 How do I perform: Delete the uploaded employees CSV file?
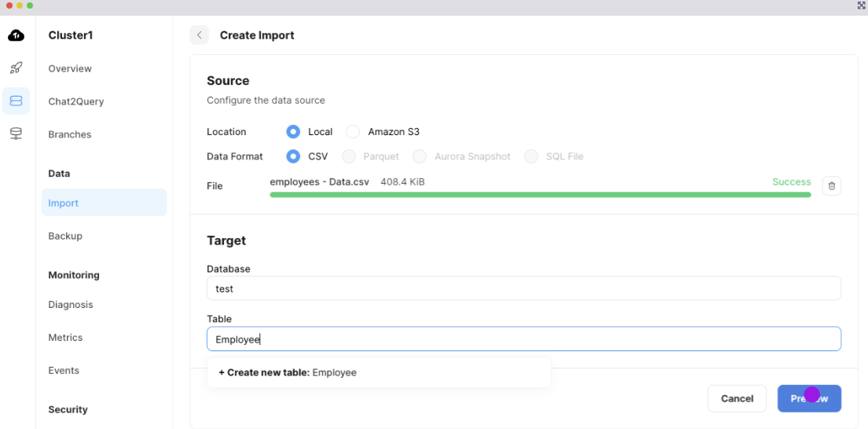point(832,186)
